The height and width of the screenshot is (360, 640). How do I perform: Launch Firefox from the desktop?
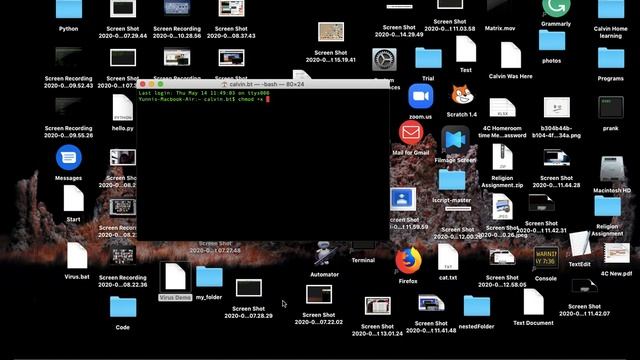(408, 261)
